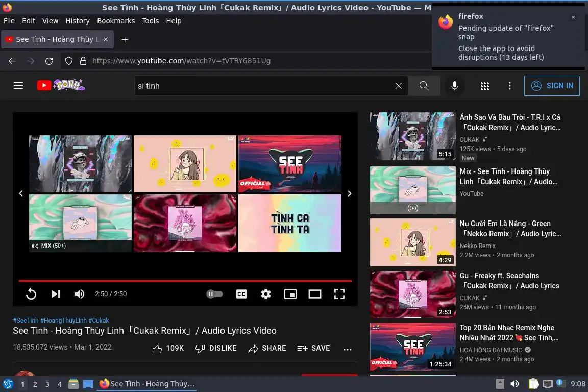Like the video with thumbs up
The image size is (588, 392).
pyautogui.click(x=168, y=349)
